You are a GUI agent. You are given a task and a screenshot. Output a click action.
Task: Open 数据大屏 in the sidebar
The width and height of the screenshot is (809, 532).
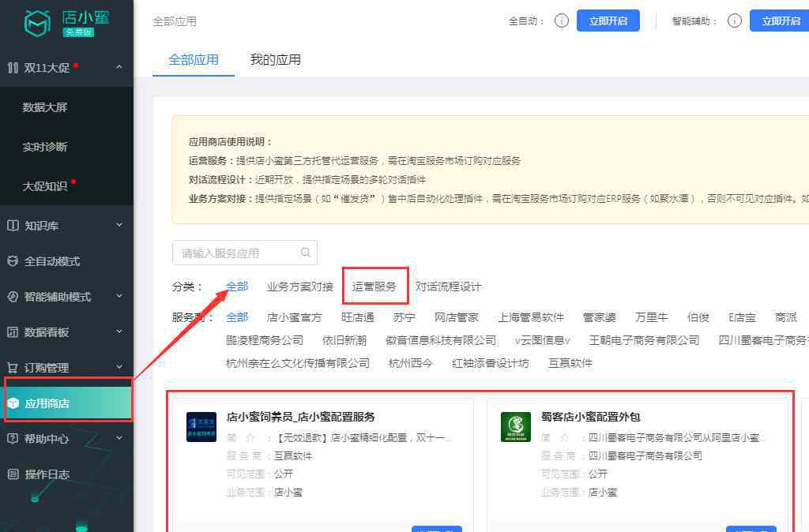(x=45, y=107)
